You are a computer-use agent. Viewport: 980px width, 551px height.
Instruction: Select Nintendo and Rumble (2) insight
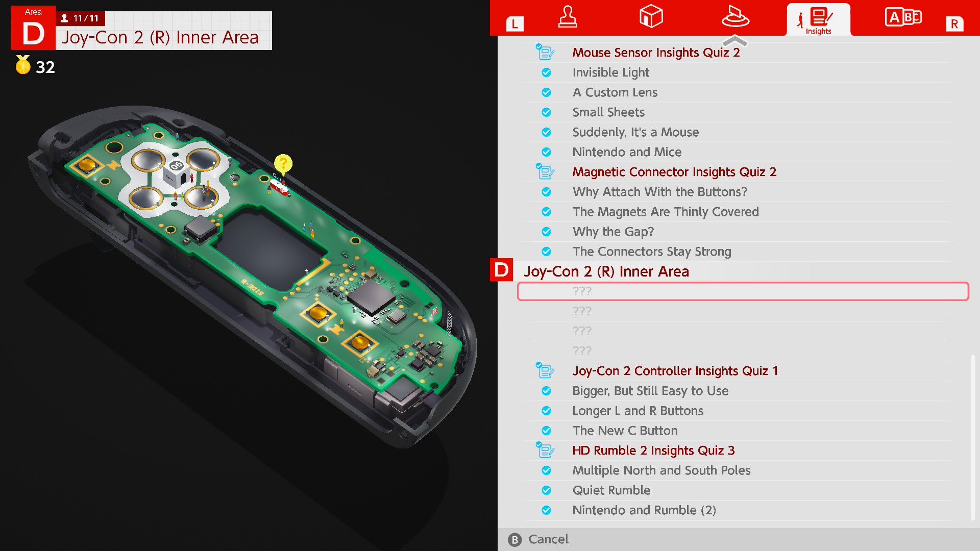(x=644, y=510)
